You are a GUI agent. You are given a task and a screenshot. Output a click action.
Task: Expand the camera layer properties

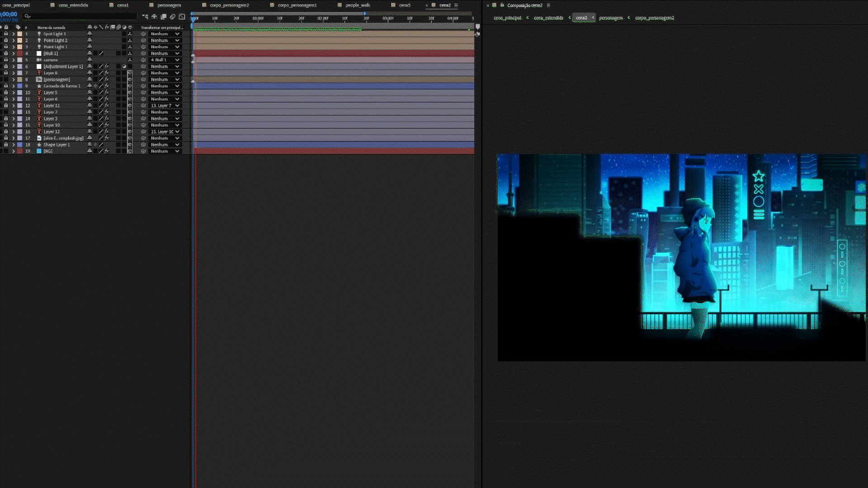[13, 60]
